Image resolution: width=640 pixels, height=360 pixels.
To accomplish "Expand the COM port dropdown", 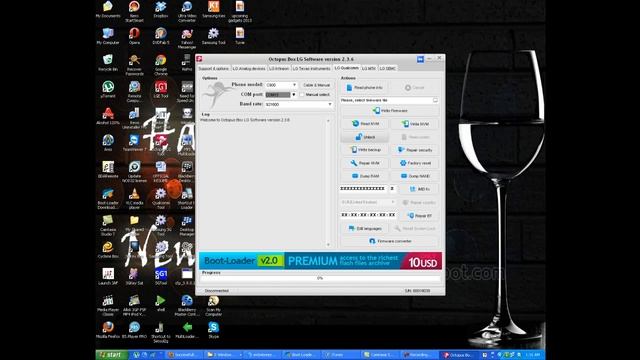I will 293,95.
